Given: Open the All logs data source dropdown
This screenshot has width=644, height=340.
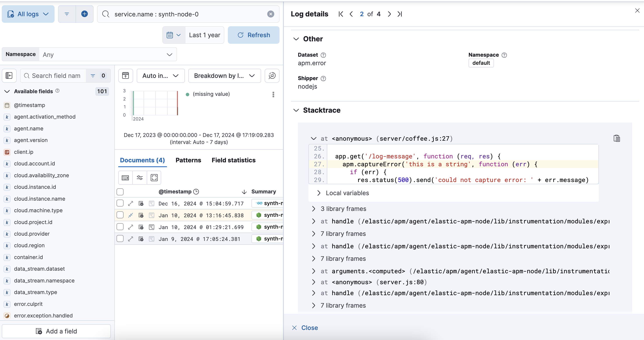Looking at the screenshot, I should [x=28, y=14].
